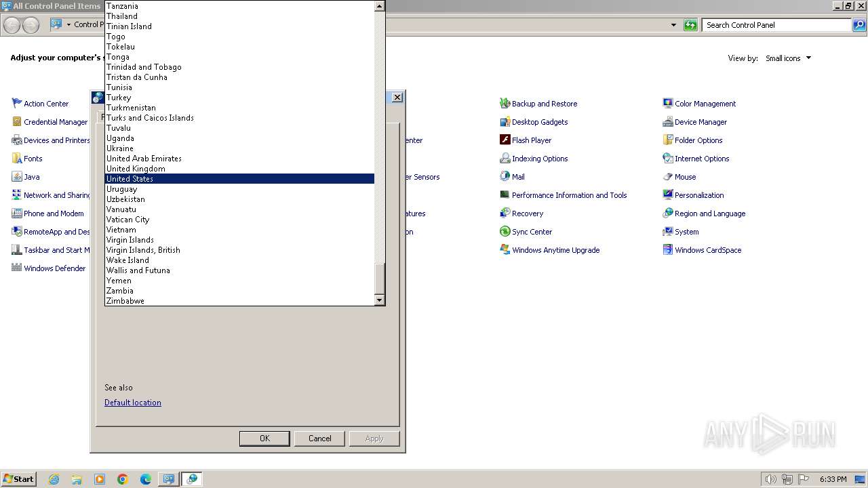The width and height of the screenshot is (868, 488).
Task: Open the Indexing Options icon
Action: (x=505, y=159)
